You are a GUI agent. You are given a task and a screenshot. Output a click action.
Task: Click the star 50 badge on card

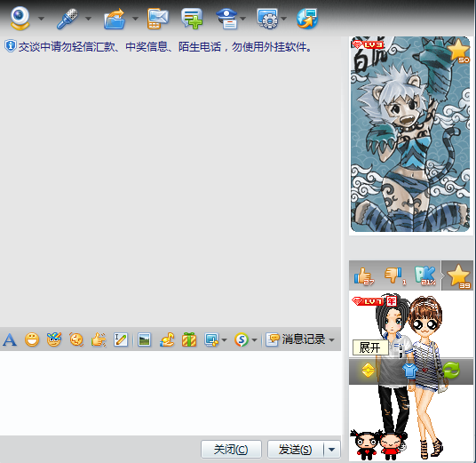click(459, 51)
